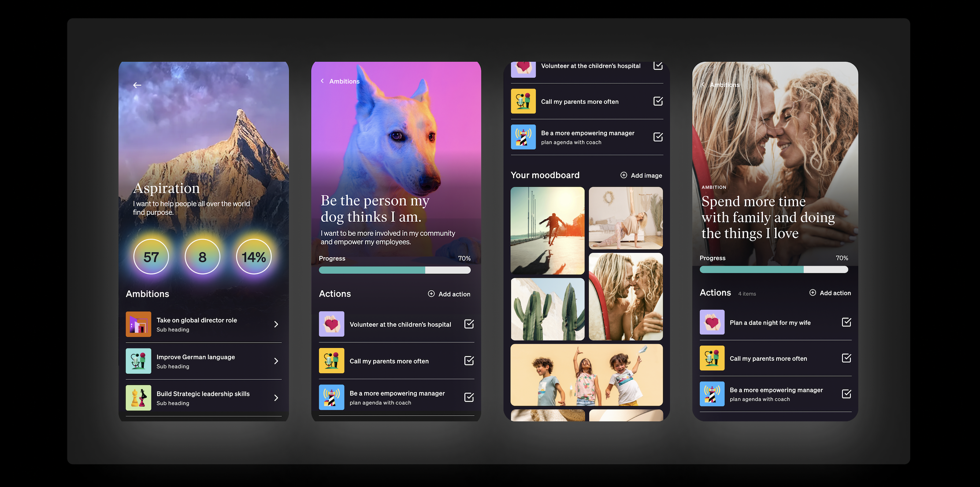Open Improve German language chevron arrow
The height and width of the screenshot is (487, 980).
pyautogui.click(x=276, y=361)
